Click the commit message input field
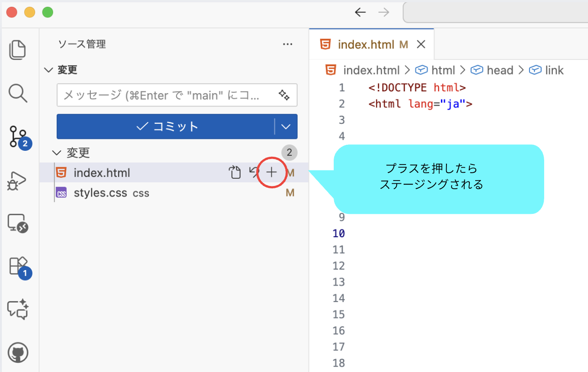The image size is (588, 372). pyautogui.click(x=169, y=95)
